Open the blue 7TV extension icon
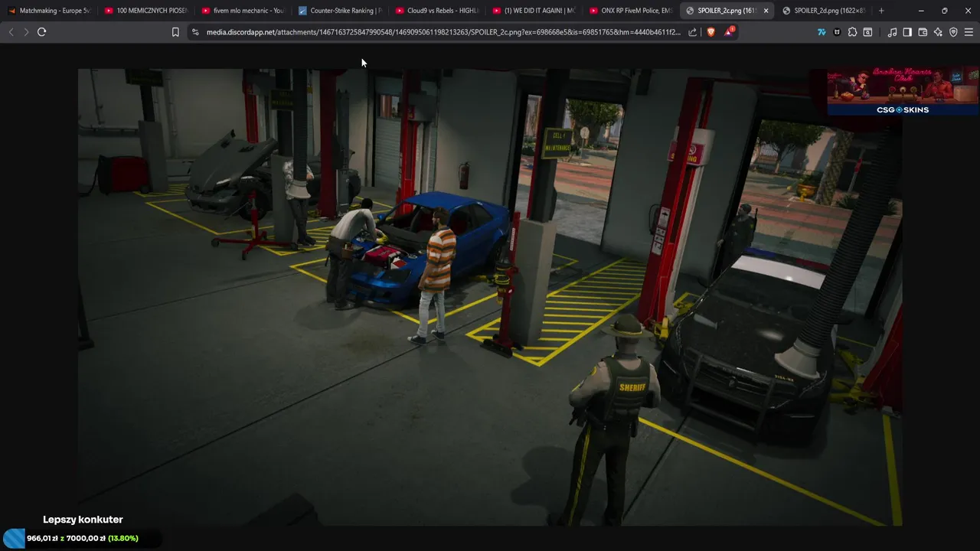Screen dimensions: 980x551 [x=822, y=32]
